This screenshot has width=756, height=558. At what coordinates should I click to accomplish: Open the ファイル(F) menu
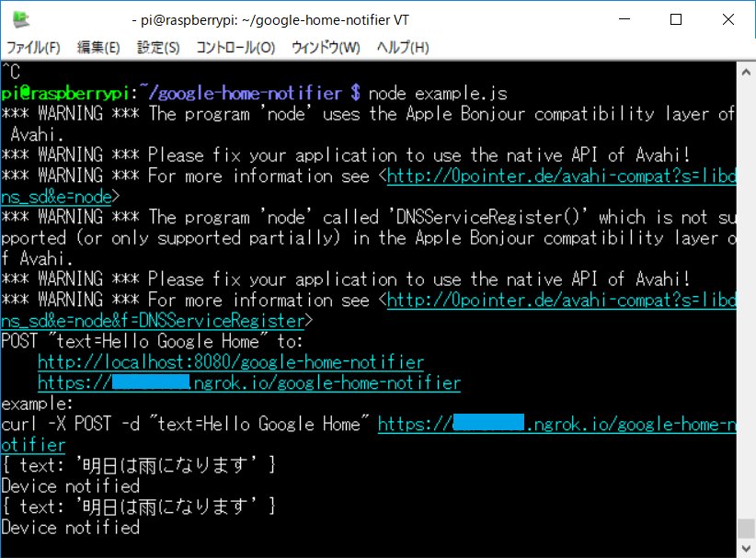(x=33, y=47)
